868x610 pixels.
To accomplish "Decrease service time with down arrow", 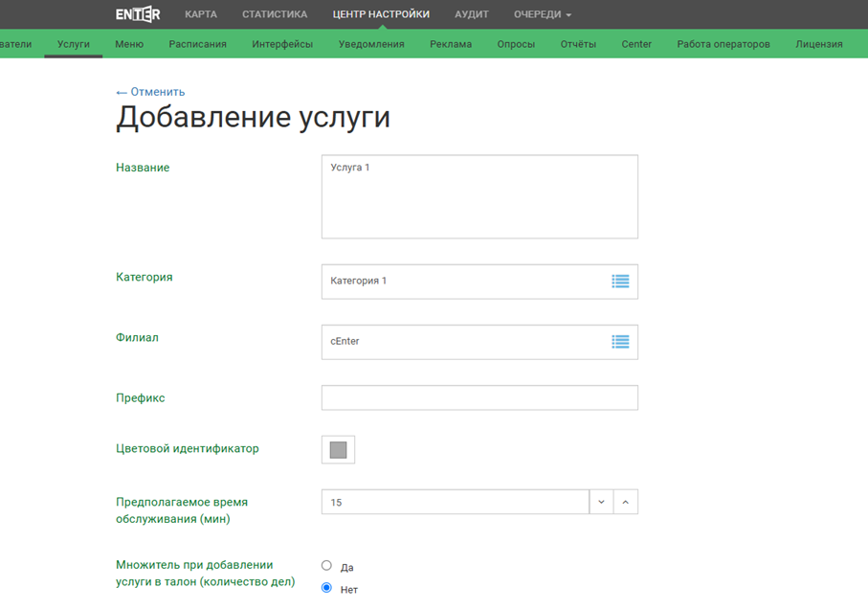I will pos(601,502).
